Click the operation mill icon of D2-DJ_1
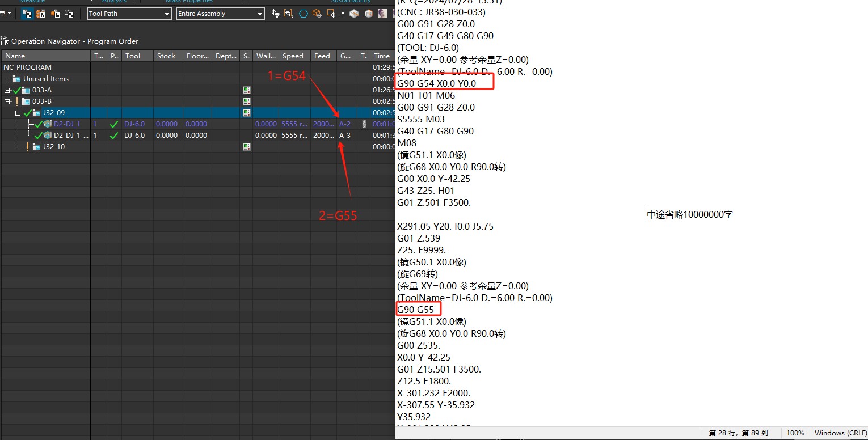The width and height of the screenshot is (868, 440). click(48, 124)
